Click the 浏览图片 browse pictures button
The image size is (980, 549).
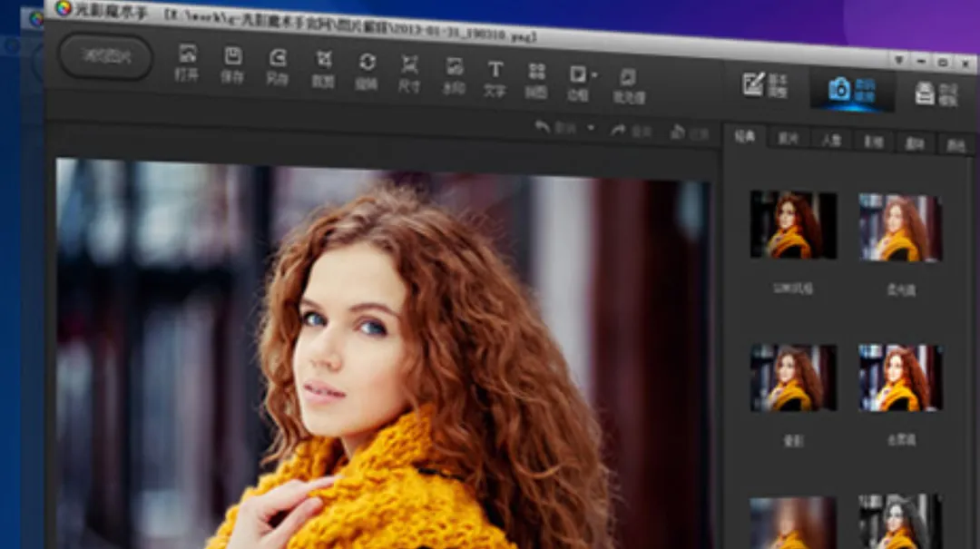(106, 56)
